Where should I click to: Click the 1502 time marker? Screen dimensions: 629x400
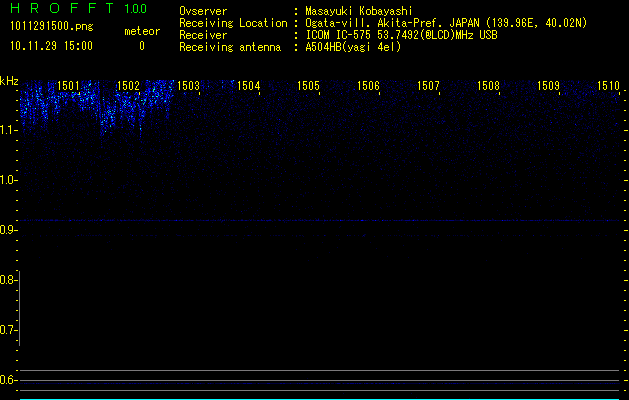pyautogui.click(x=128, y=86)
